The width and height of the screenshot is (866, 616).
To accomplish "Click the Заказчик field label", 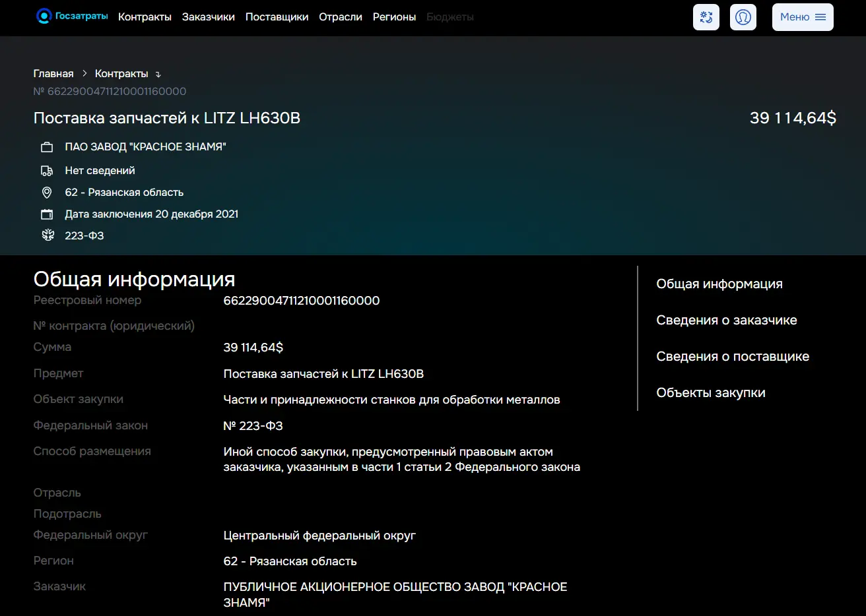I will coord(59,586).
